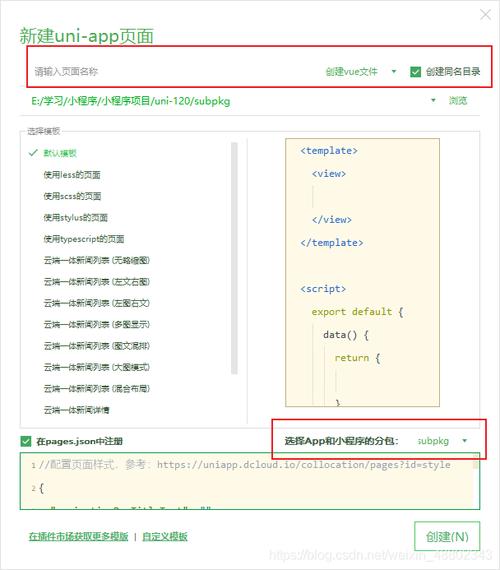
Task: Select 云端一体新闻列表 (左文右图) template
Action: tap(97, 282)
